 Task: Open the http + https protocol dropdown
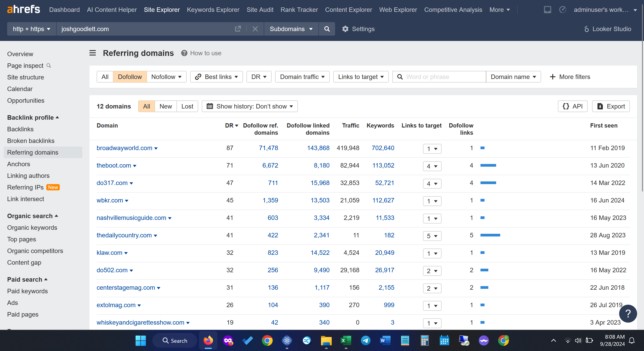(32, 29)
